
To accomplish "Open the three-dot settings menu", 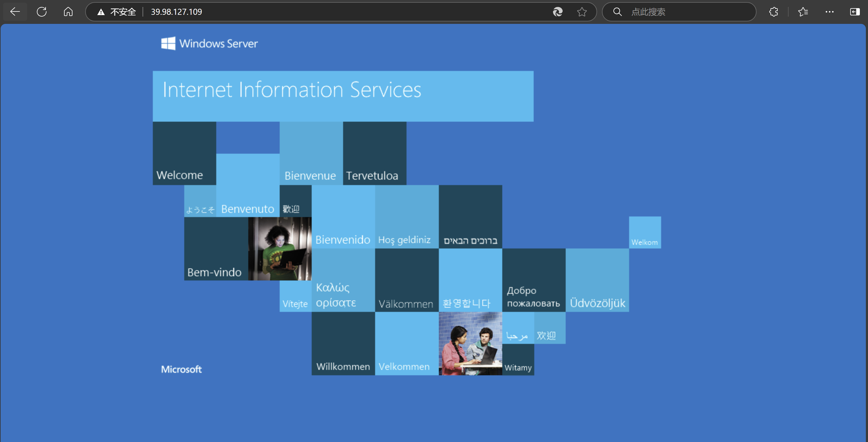I will click(830, 12).
